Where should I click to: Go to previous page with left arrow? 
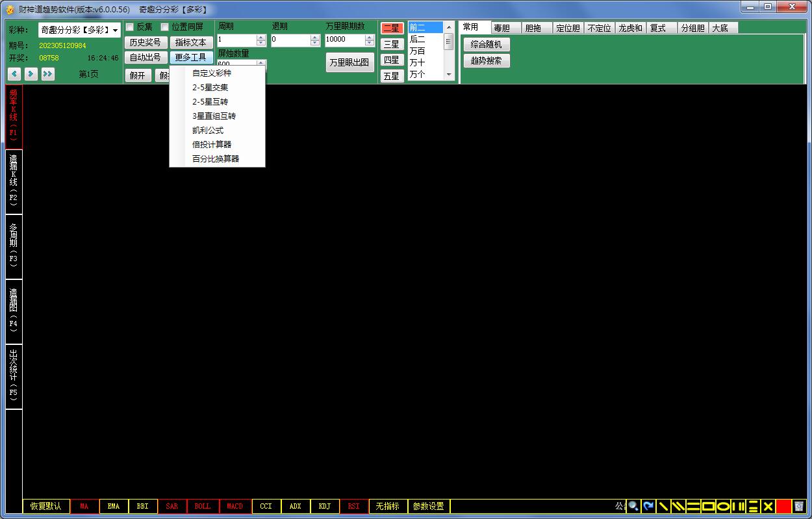[14, 74]
